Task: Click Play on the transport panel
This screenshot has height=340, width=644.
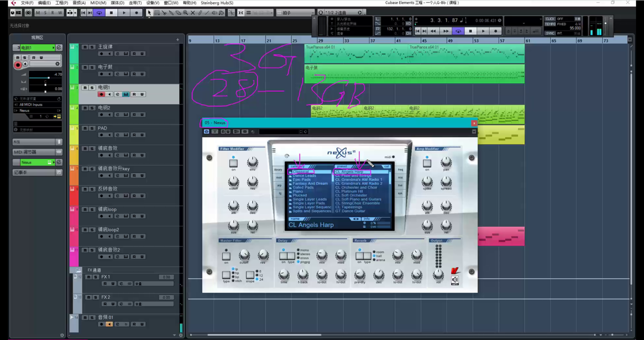Action: click(483, 31)
